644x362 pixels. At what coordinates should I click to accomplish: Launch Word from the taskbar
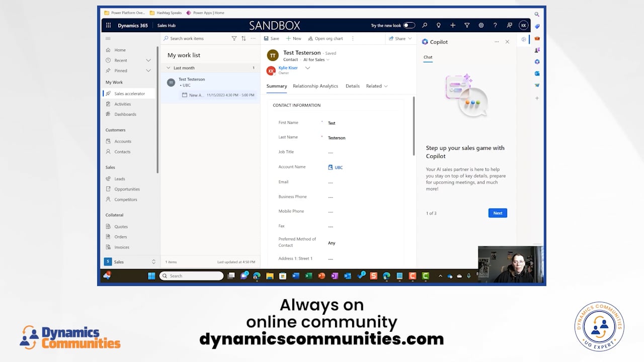[x=296, y=276]
